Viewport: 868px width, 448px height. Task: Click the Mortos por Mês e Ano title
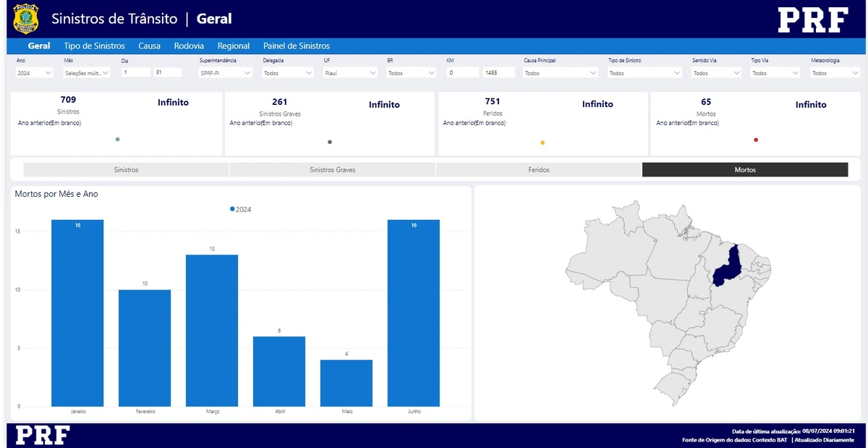tap(56, 194)
